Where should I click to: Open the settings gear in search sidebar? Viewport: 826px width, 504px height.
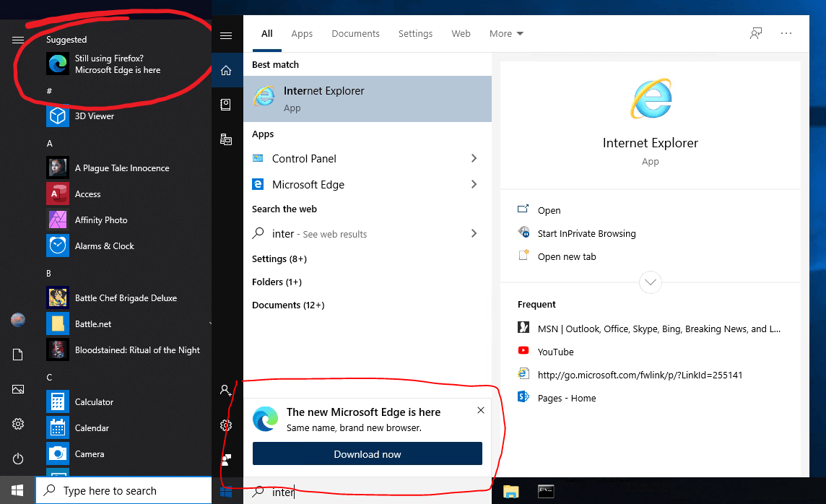tap(226, 425)
